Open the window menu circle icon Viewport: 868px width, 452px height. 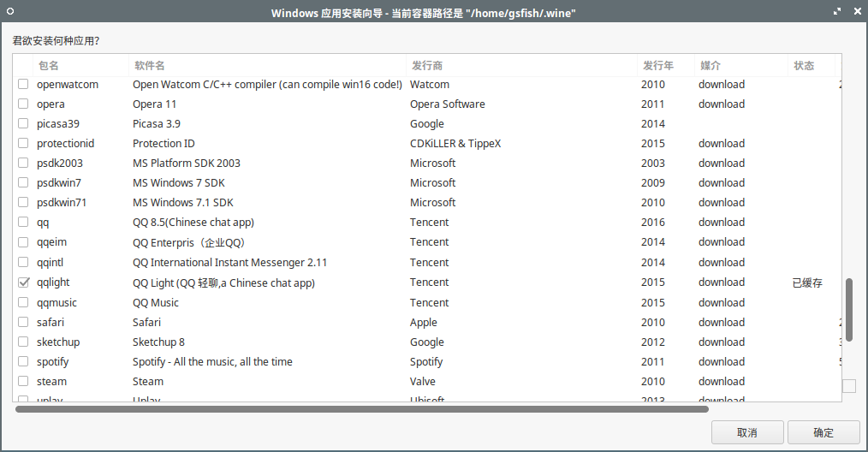pos(10,11)
